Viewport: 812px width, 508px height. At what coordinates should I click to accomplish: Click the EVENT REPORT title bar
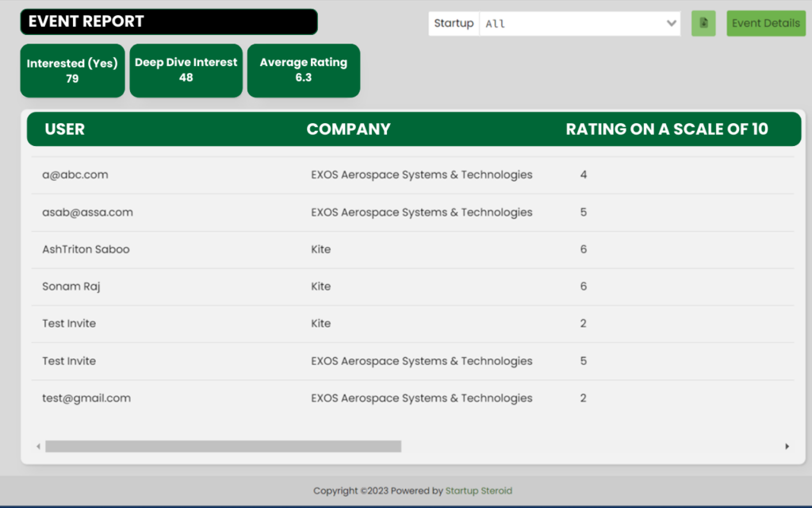tap(169, 21)
